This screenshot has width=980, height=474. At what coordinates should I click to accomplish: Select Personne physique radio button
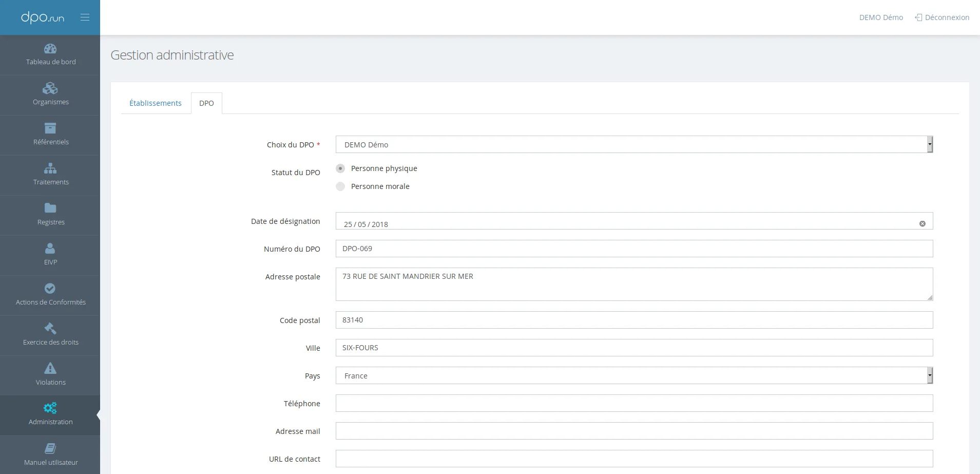(340, 168)
